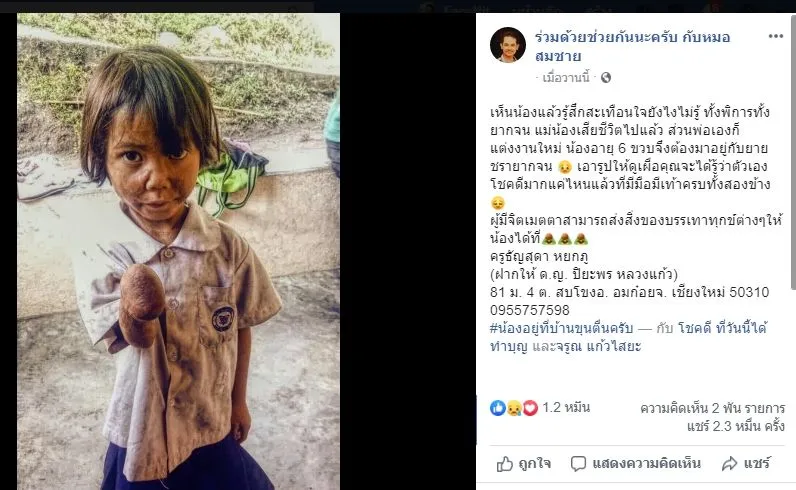Click the globe public-audience icon
Image resolution: width=796 pixels, height=490 pixels.
click(x=606, y=78)
